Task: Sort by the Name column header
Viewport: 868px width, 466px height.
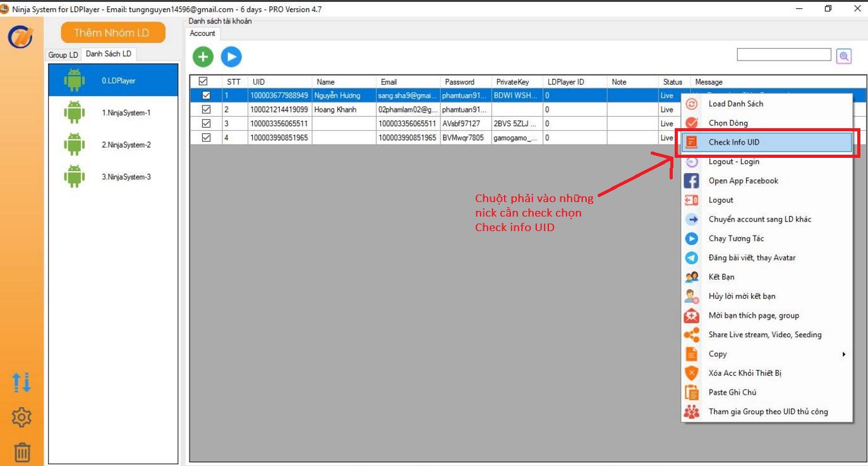Action: pyautogui.click(x=344, y=82)
